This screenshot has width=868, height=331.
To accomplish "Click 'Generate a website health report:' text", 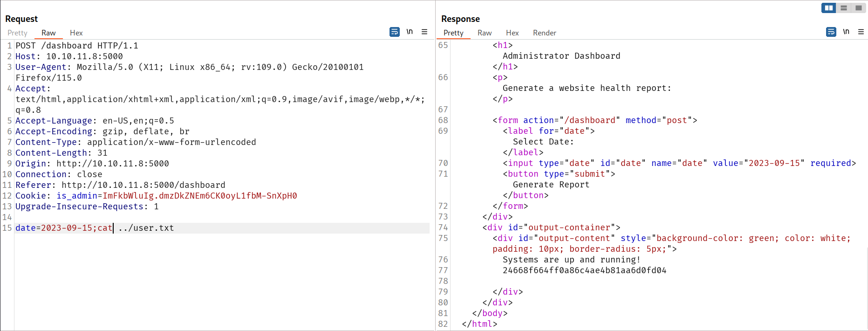I will 587,88.
